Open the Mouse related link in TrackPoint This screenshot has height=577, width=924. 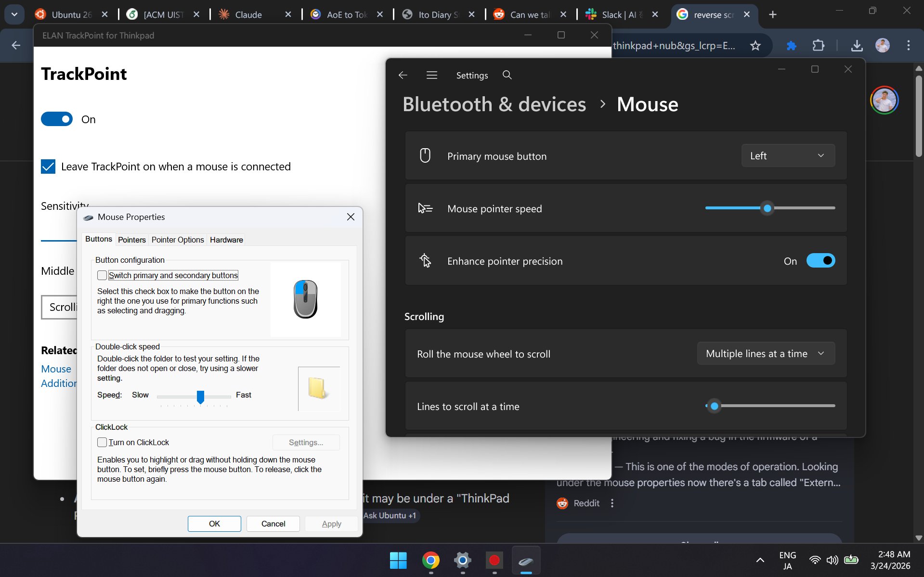(x=56, y=369)
